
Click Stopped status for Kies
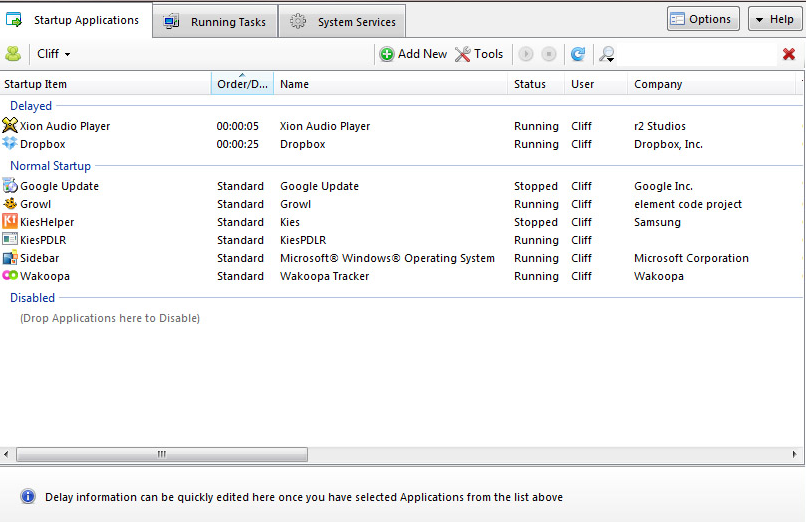tap(536, 222)
